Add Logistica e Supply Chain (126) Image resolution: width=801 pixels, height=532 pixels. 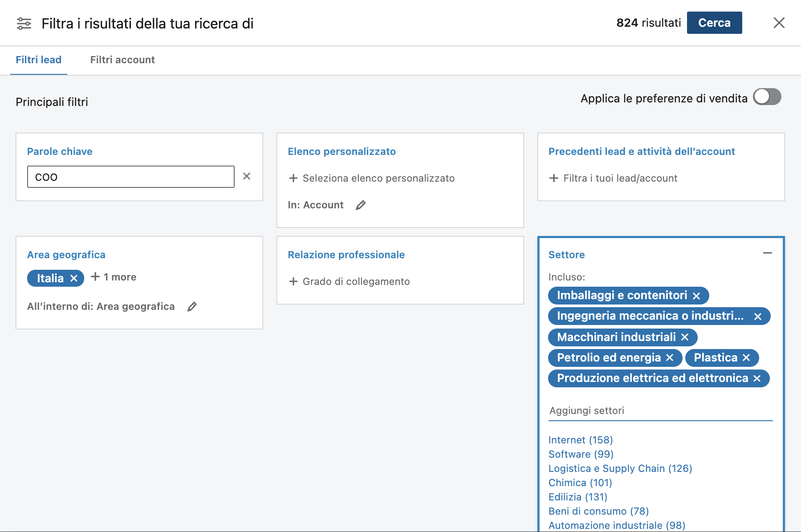[x=620, y=468]
